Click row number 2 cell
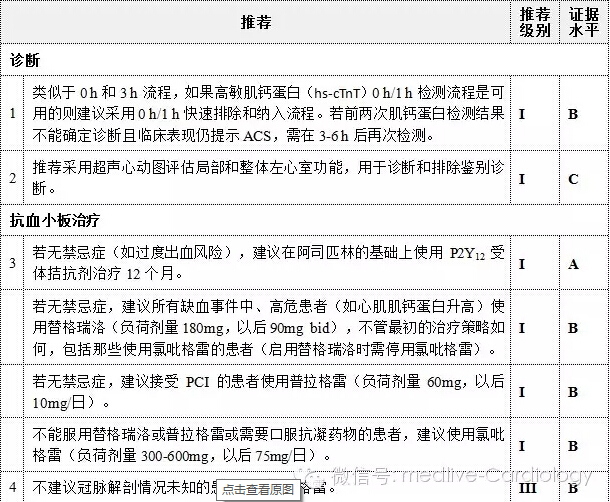The width and height of the screenshot is (610, 502). (12, 178)
